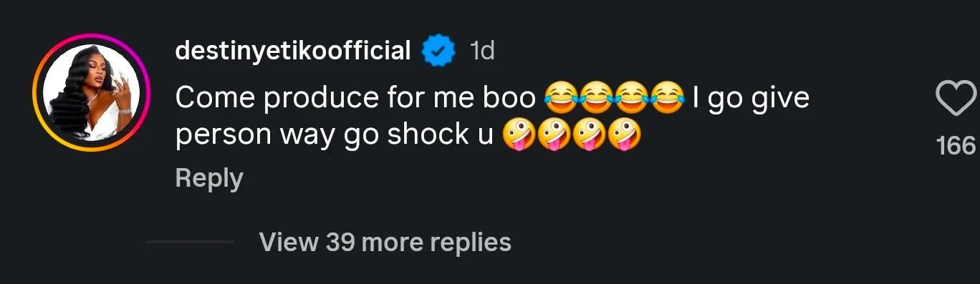
Task: Click the line beside View 39 more replies
Action: pos(190,242)
